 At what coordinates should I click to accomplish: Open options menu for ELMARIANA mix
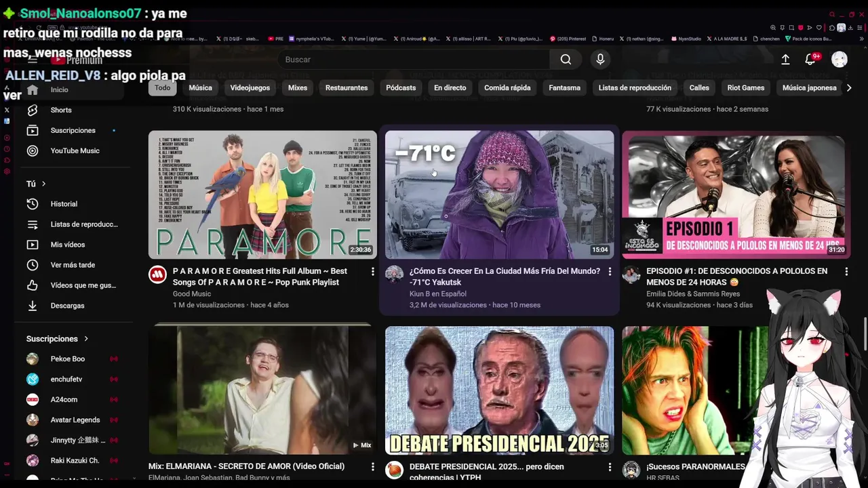coord(372,467)
